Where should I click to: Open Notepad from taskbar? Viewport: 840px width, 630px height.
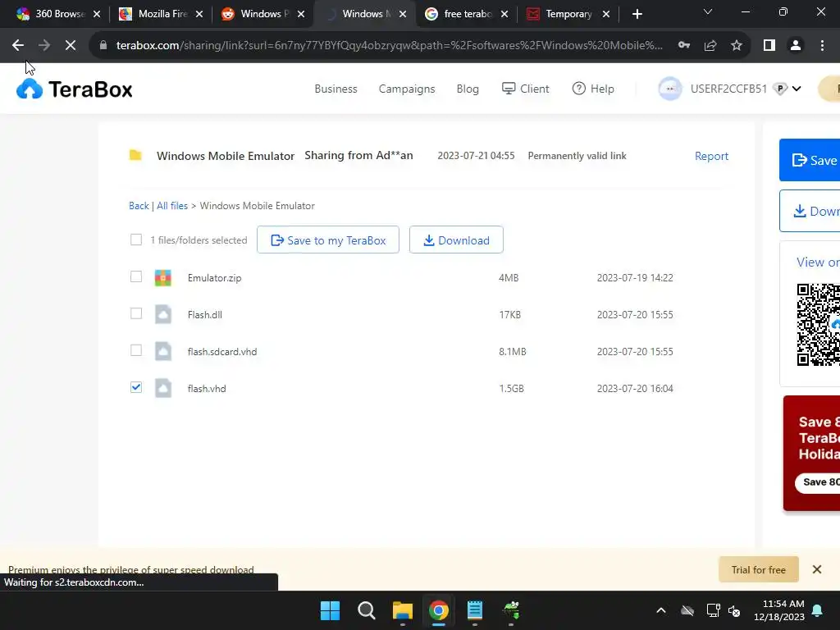click(x=475, y=610)
